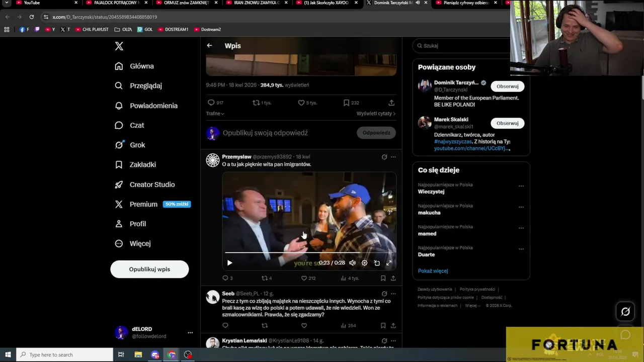Follow Marek Skalski with Obserwuj
Viewport: 644px width, 362px height.
(507, 123)
